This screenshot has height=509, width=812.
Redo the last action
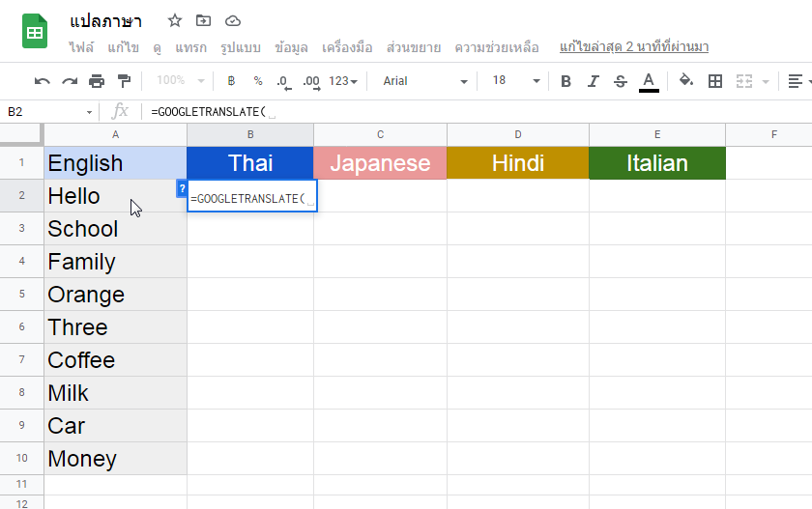(70, 81)
